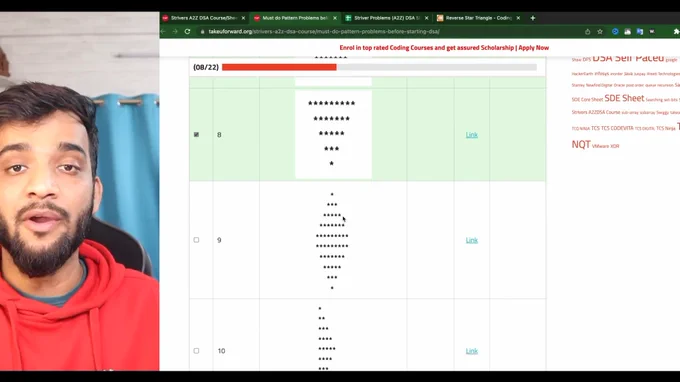This screenshot has height=382, width=680.
Task: Click Apply Now in the scholarship banner
Action: [533, 48]
